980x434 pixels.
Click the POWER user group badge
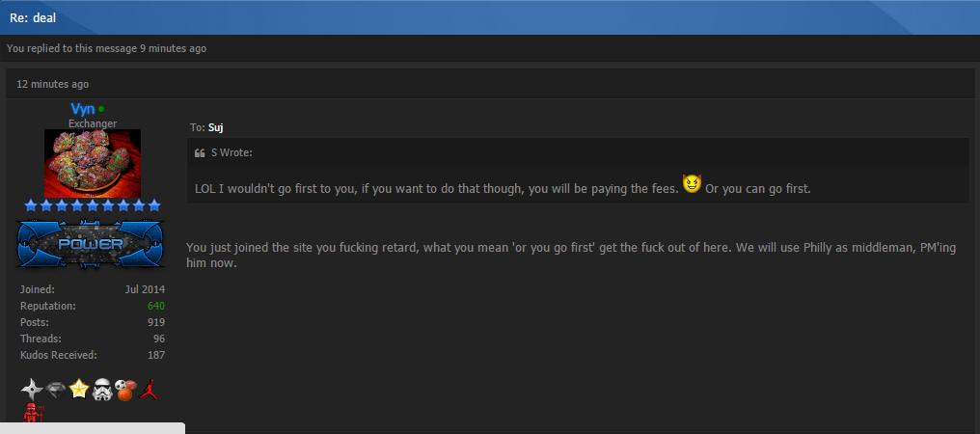tap(90, 244)
